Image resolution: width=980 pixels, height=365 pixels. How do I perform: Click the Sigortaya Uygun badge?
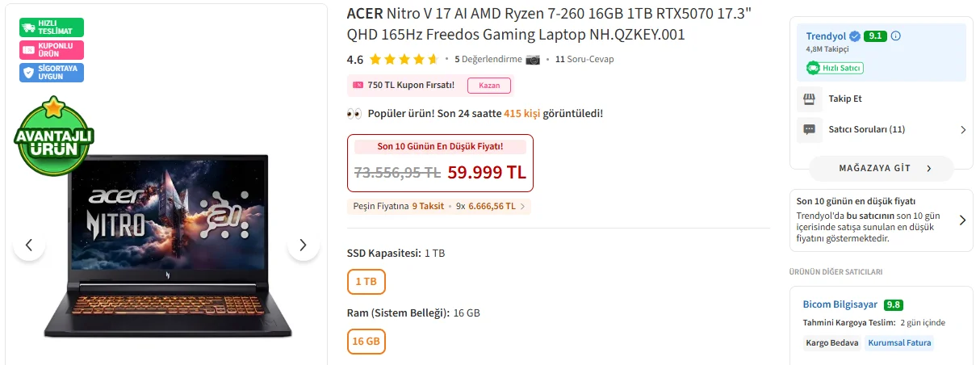52,73
